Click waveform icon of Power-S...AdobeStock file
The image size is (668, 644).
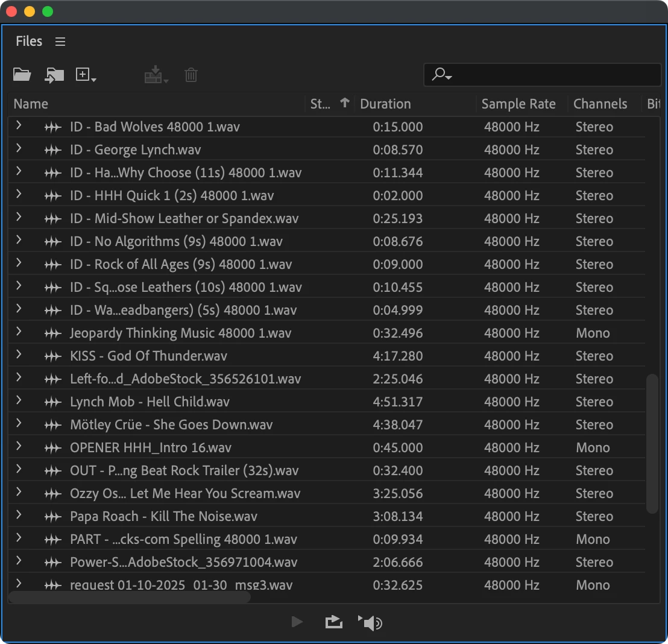[x=53, y=563]
